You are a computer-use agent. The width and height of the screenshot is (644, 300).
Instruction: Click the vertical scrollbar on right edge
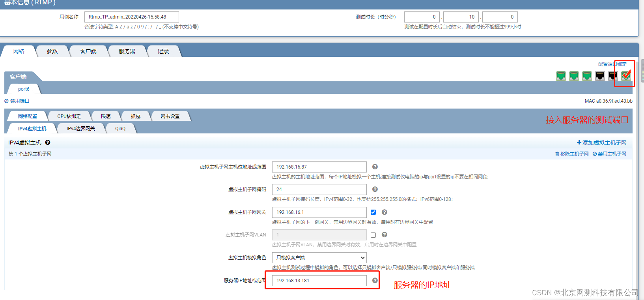(642, 71)
